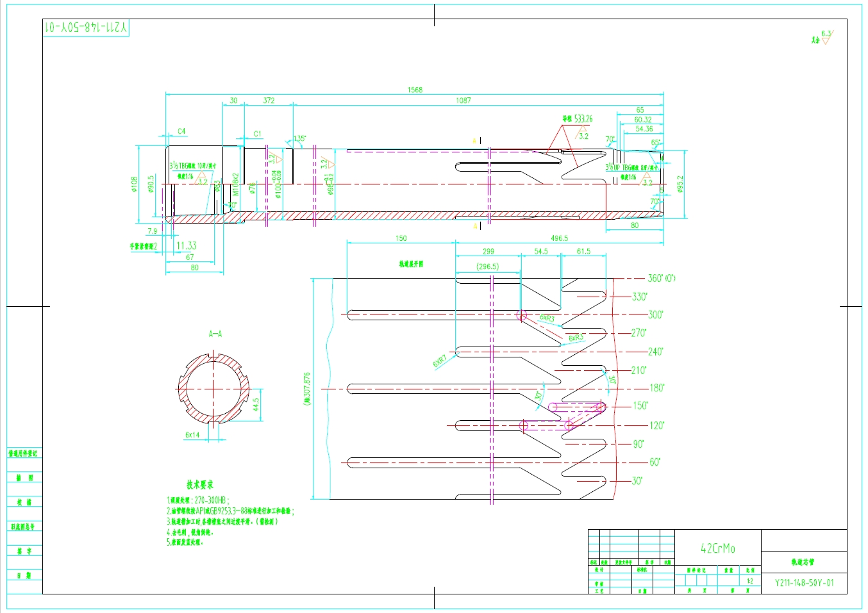
Task: Click the 90° angle label
Action: 638,444
